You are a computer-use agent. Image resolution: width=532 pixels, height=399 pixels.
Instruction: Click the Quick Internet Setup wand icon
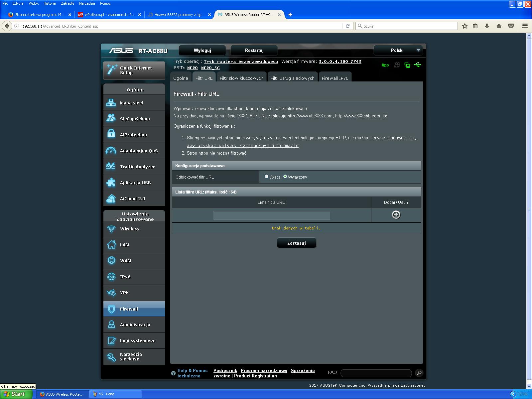(x=112, y=70)
